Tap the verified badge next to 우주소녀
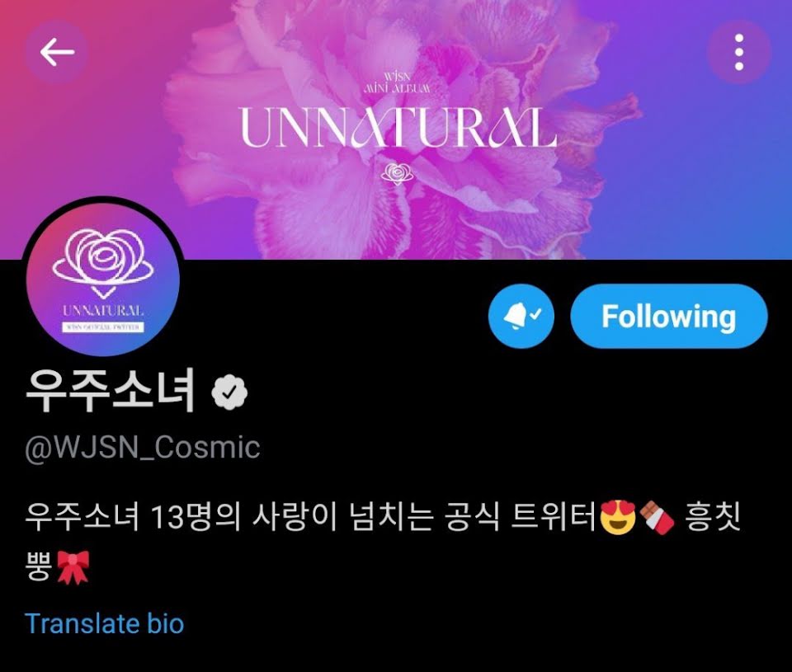Screen dimensions: 792x672 point(229,392)
